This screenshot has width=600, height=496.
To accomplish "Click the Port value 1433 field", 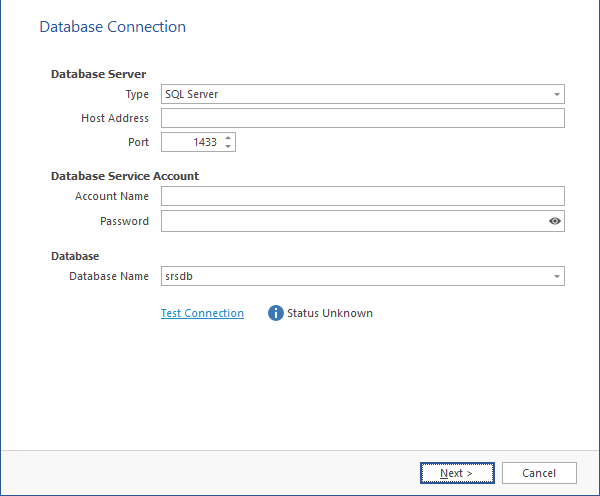I will (x=192, y=142).
